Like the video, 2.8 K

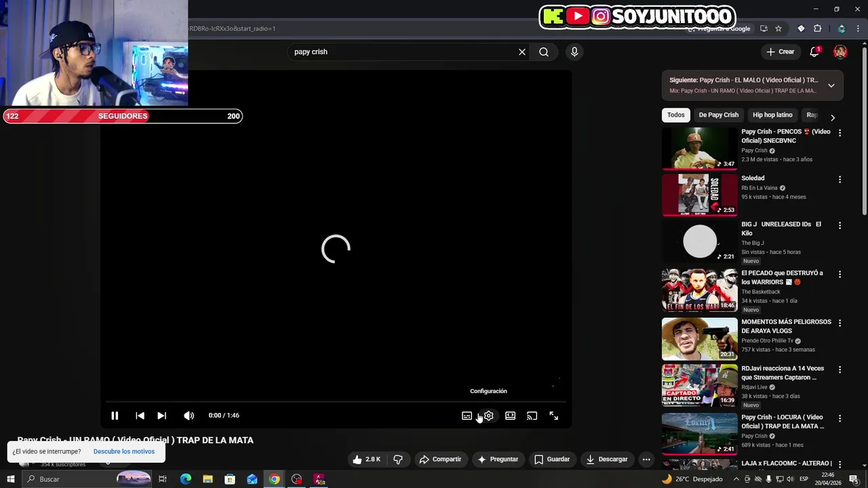tap(366, 460)
